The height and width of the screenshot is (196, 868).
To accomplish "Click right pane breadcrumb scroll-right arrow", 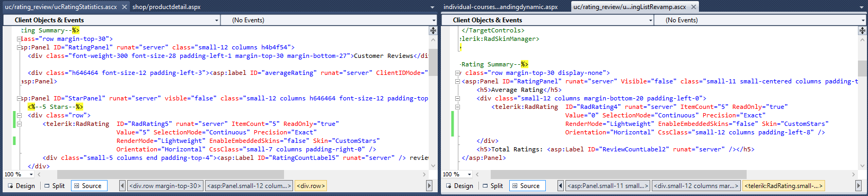I will 859,186.
